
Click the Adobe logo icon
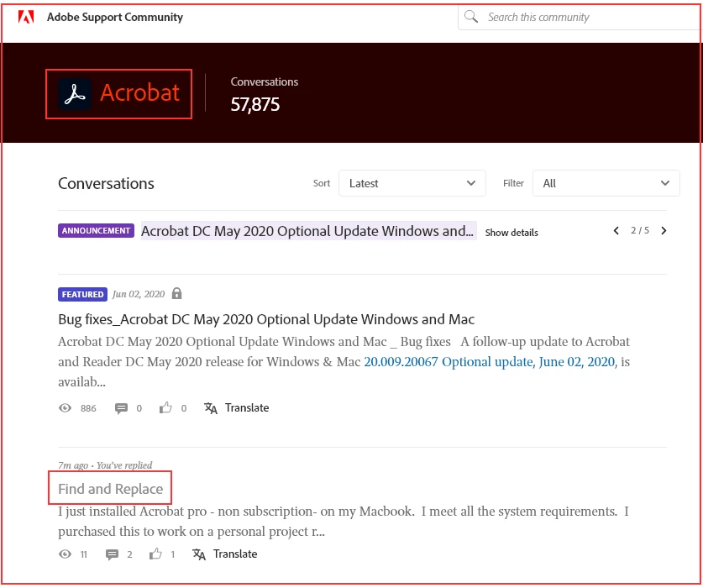[x=26, y=17]
